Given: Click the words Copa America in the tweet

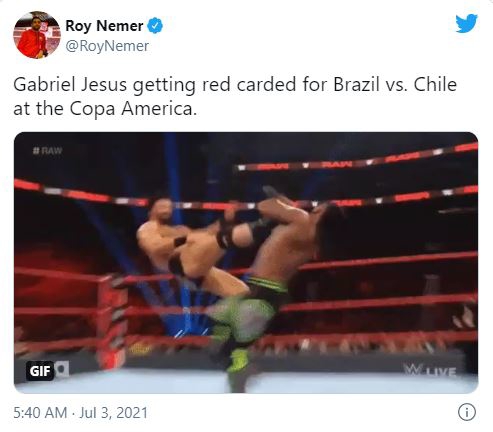Looking at the screenshot, I should (131, 109).
